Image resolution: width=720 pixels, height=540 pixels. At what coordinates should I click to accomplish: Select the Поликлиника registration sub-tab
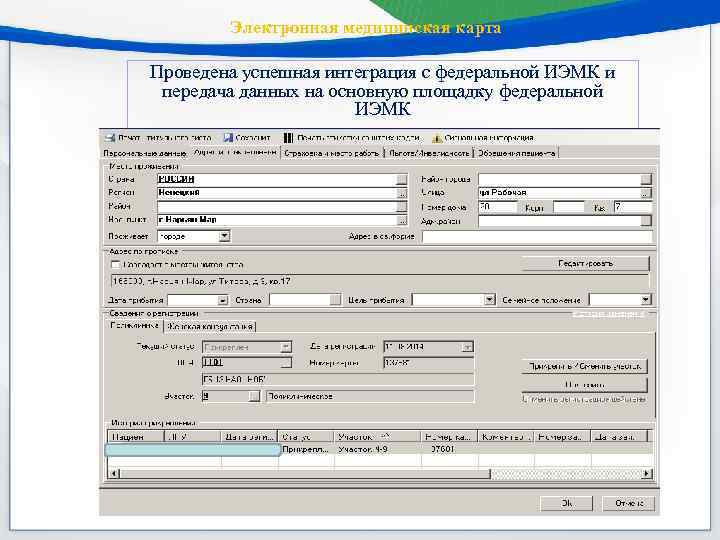click(135, 326)
